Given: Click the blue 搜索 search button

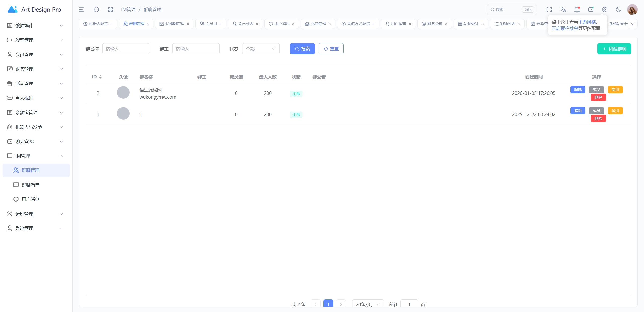Looking at the screenshot, I should (x=302, y=49).
